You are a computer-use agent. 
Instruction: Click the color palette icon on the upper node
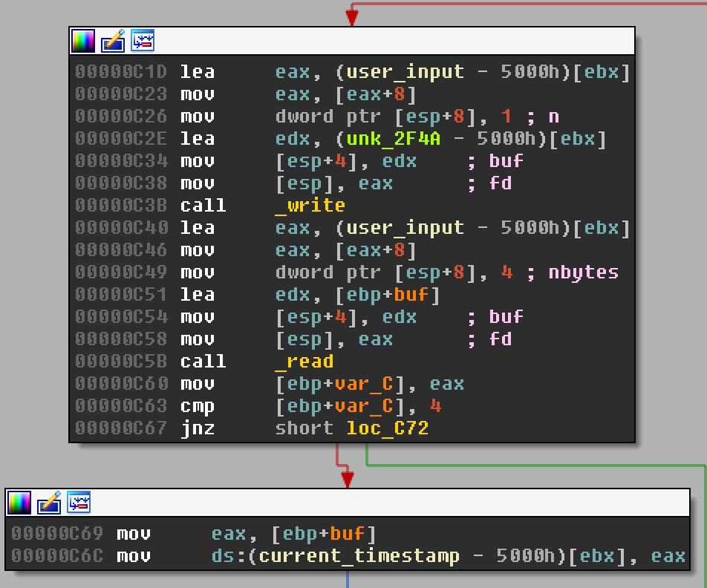pos(82,41)
